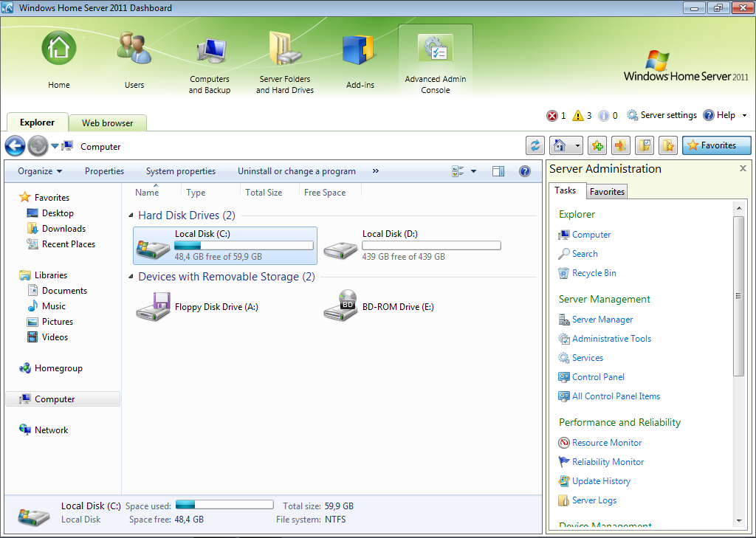Screen dimensions: 756x538
Task: Toggle the Explorer preview pane
Action: (x=498, y=171)
